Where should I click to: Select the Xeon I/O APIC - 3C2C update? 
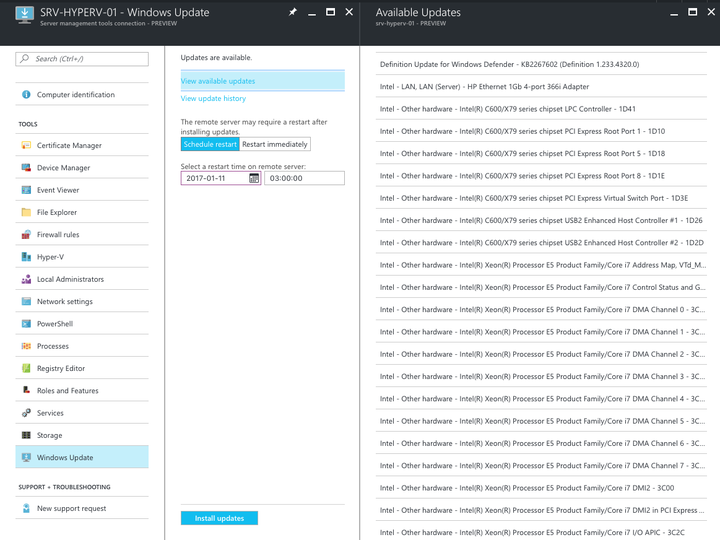click(x=541, y=532)
